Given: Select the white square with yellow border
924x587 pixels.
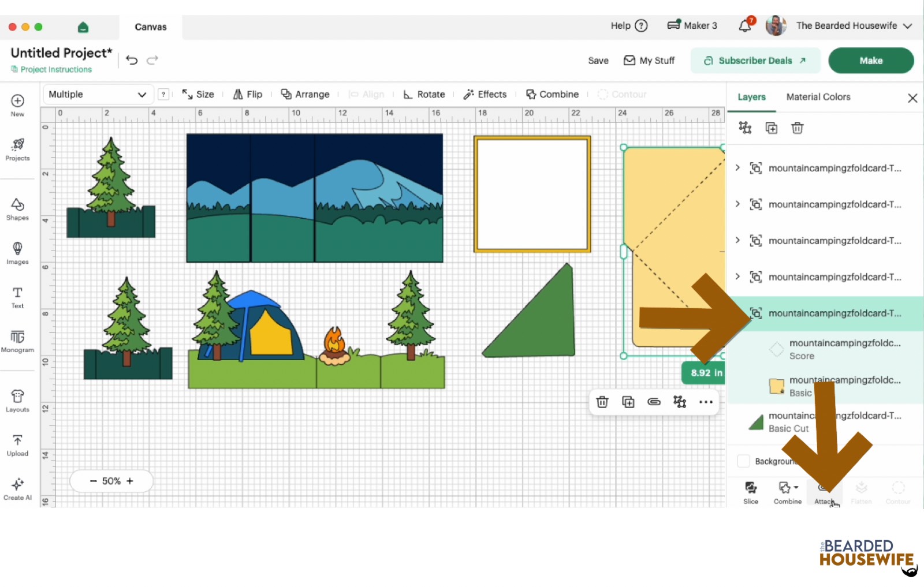Looking at the screenshot, I should pos(532,194).
